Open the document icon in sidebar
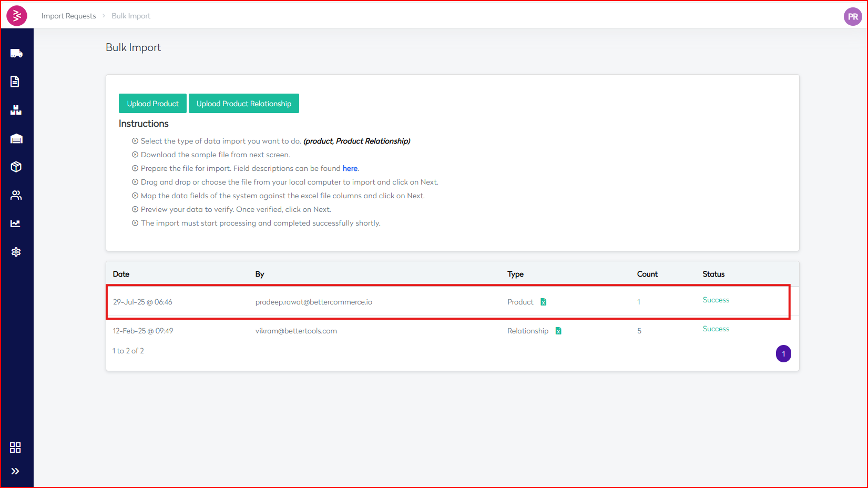This screenshot has height=488, width=868. pos(15,82)
